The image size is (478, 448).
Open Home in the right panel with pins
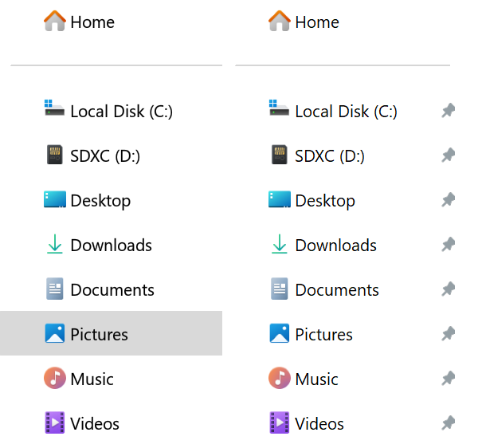pyautogui.click(x=316, y=22)
